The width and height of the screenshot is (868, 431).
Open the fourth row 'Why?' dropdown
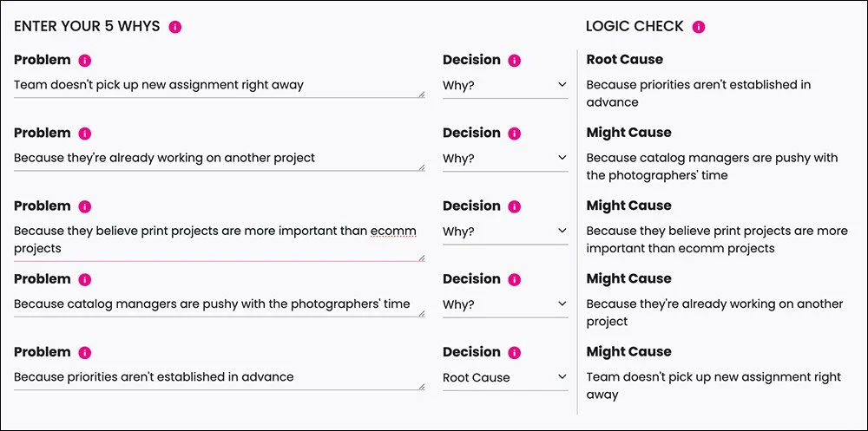tap(504, 304)
